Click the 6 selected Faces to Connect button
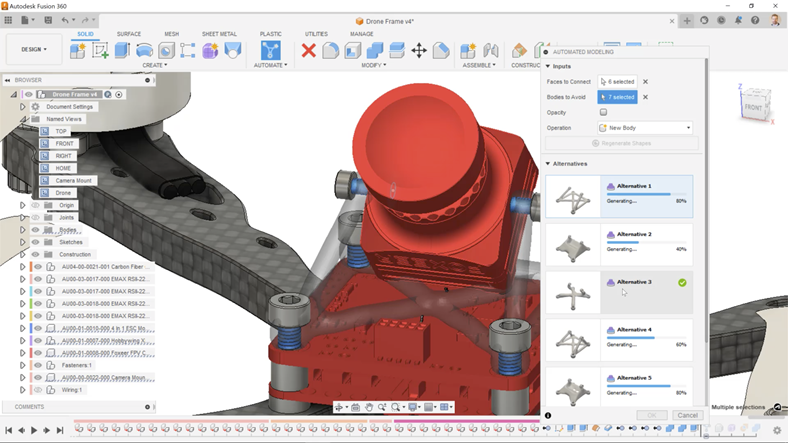The image size is (788, 443). coord(618,81)
